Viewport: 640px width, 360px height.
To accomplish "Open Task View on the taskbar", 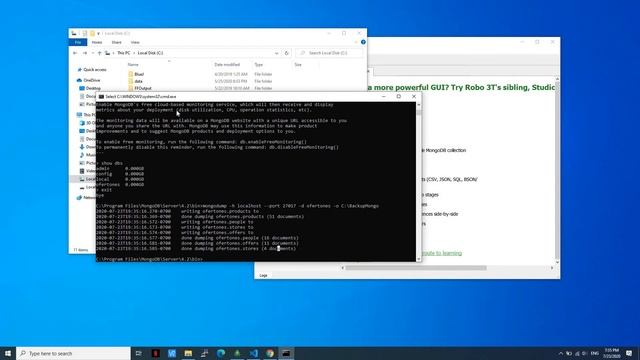I will (x=139, y=353).
